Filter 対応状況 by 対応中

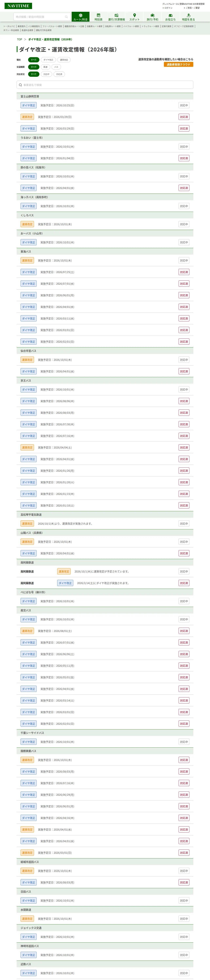[46, 74]
